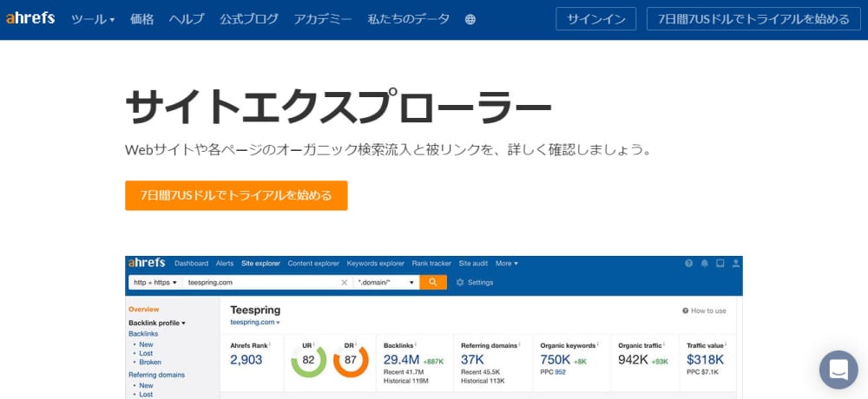Image resolution: width=868 pixels, height=399 pixels.
Task: Click the ahrefs logo in the site header
Action: (30, 18)
